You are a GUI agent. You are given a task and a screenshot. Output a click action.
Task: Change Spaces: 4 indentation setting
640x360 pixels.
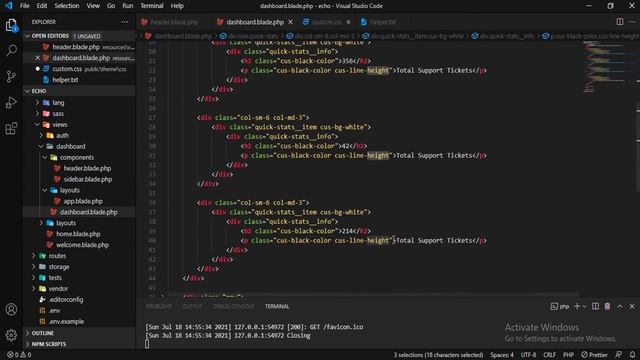click(502, 355)
